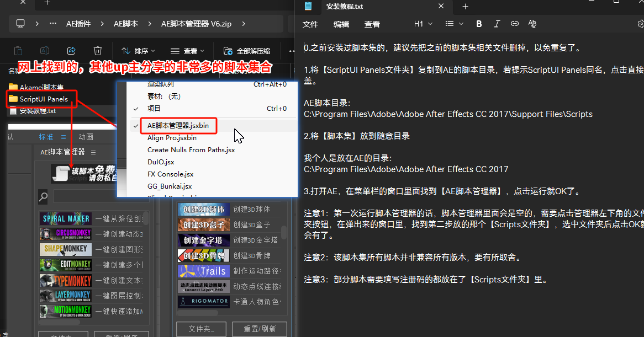Expand the chevron after the AE脚本 breadcrumb
644x337 pixels.
point(150,24)
